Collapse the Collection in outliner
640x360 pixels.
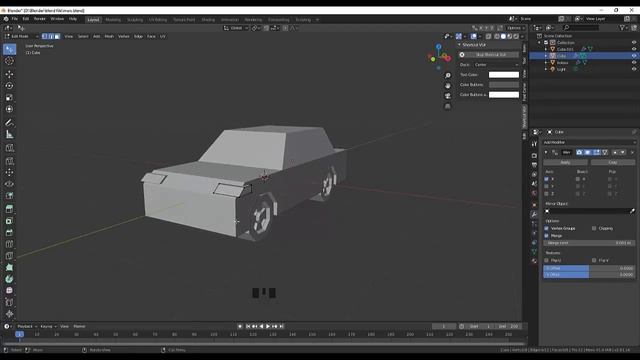coord(539,42)
